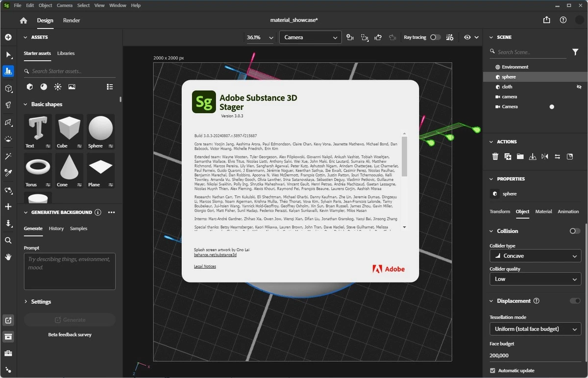The height and width of the screenshot is (378, 588).
Task: Click the generative Prompt text box
Action: click(70, 271)
